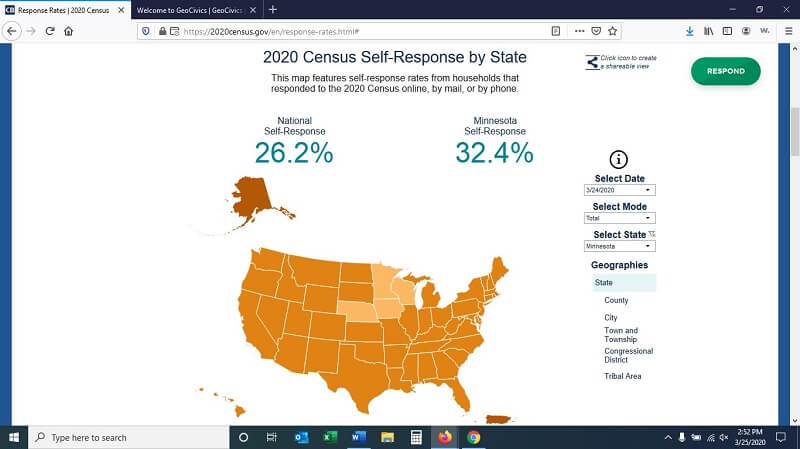This screenshot has height=449, width=800.
Task: Launch Excel from the taskbar
Action: tap(329, 437)
